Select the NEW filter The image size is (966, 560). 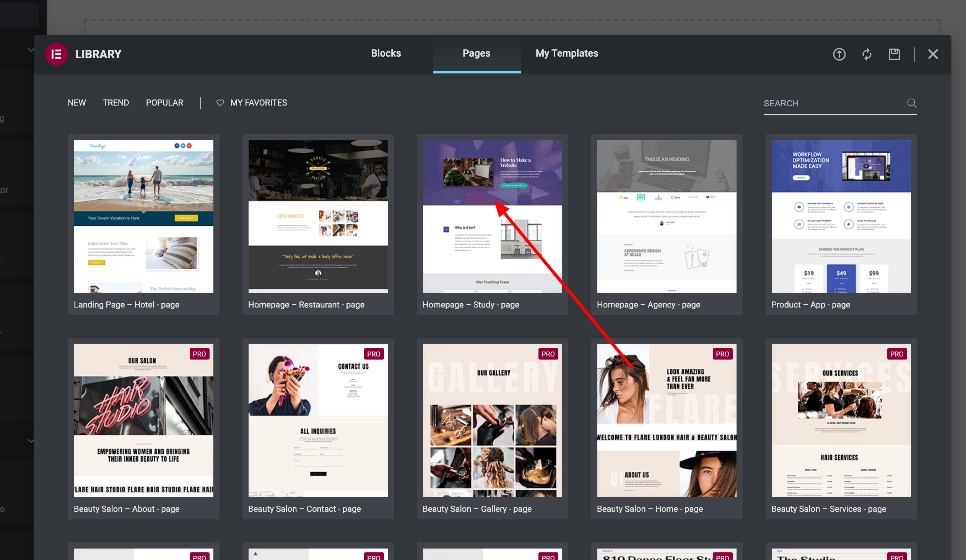tap(76, 103)
